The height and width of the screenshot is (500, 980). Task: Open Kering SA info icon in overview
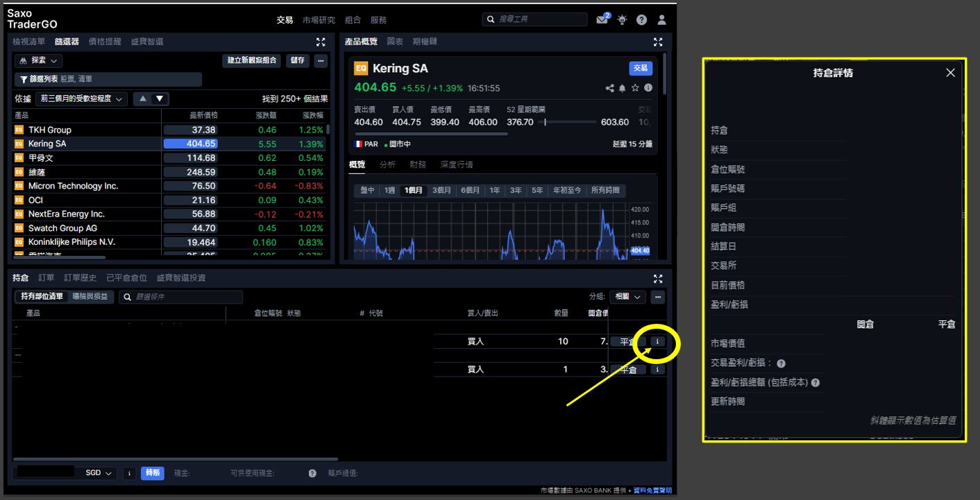click(648, 88)
